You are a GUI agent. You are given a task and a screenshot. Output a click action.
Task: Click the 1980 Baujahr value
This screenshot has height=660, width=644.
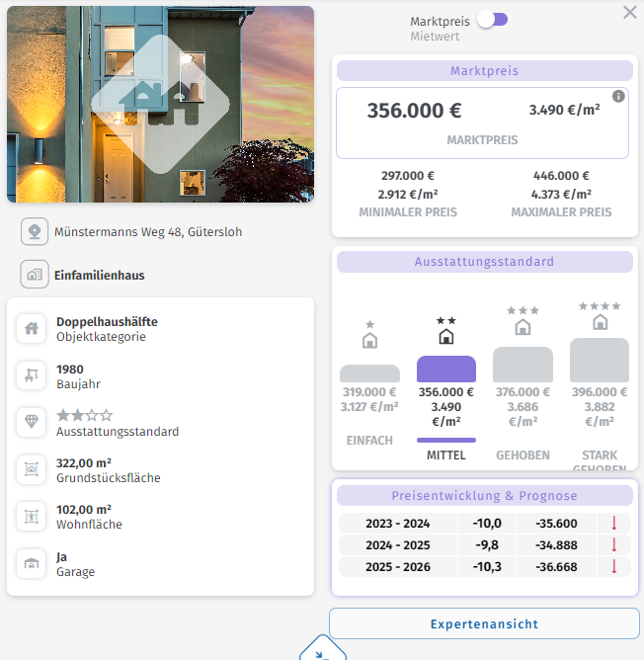70,370
